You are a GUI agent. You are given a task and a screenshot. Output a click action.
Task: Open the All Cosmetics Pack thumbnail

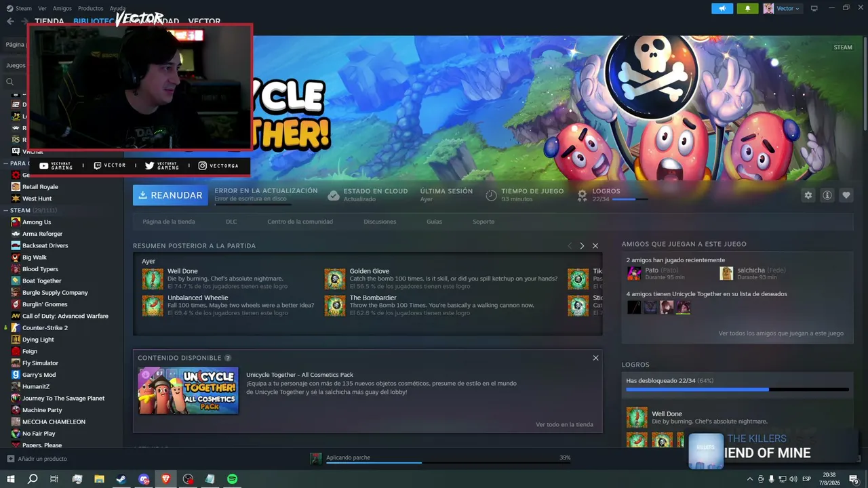pyautogui.click(x=189, y=390)
